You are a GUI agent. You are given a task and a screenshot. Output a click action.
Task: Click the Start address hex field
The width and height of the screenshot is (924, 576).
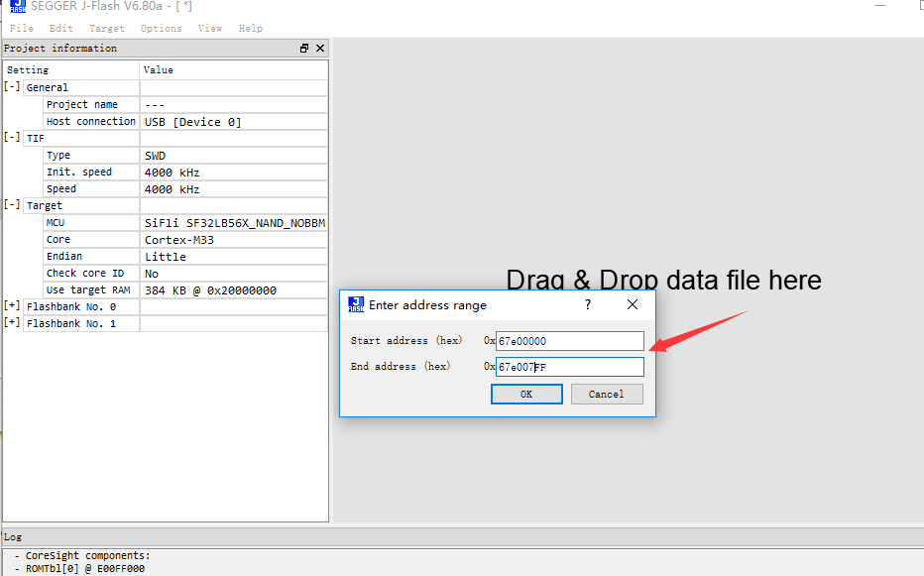tap(570, 341)
